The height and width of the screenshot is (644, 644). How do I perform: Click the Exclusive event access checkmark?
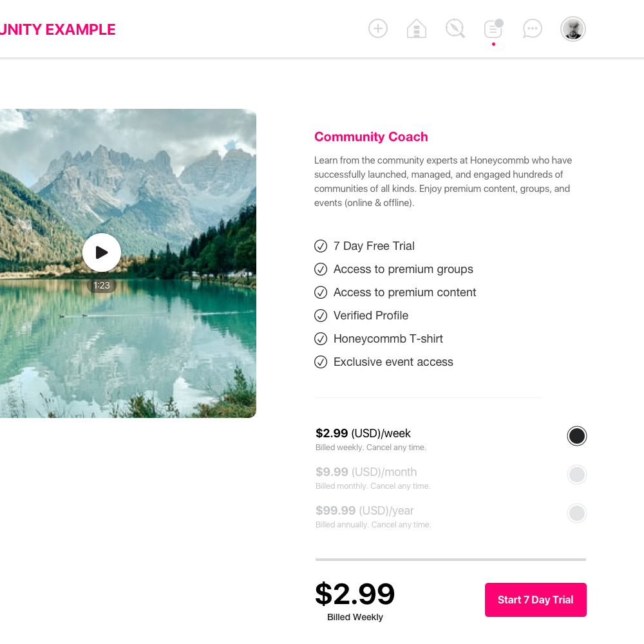321,362
